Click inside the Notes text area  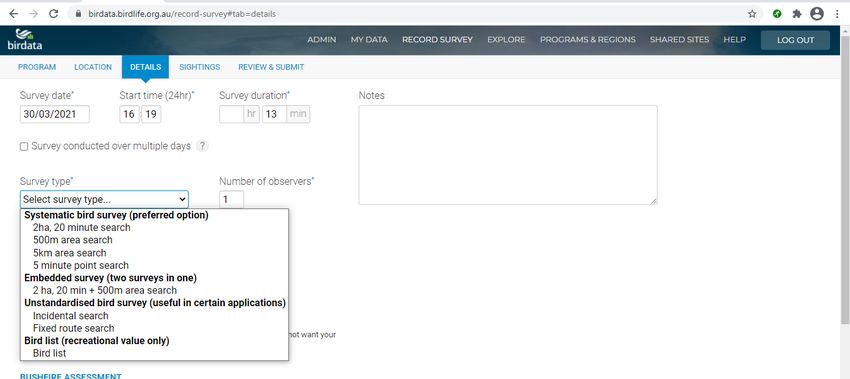(508, 155)
